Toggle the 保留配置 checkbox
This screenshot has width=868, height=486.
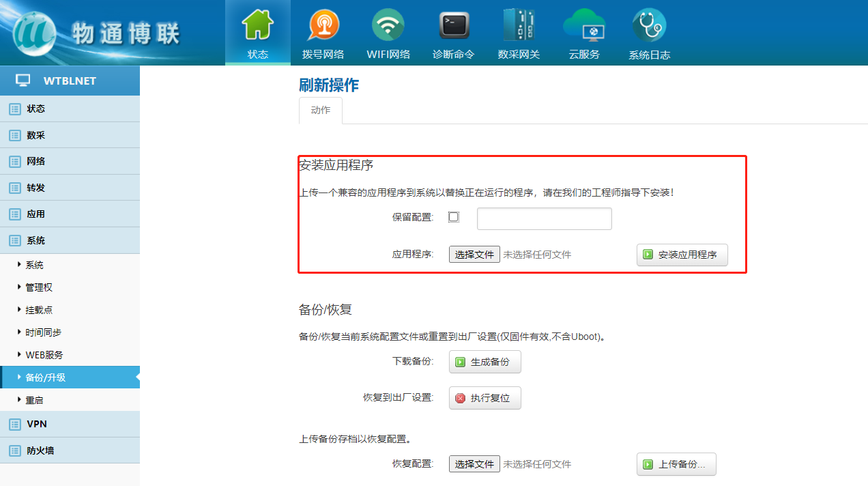454,217
